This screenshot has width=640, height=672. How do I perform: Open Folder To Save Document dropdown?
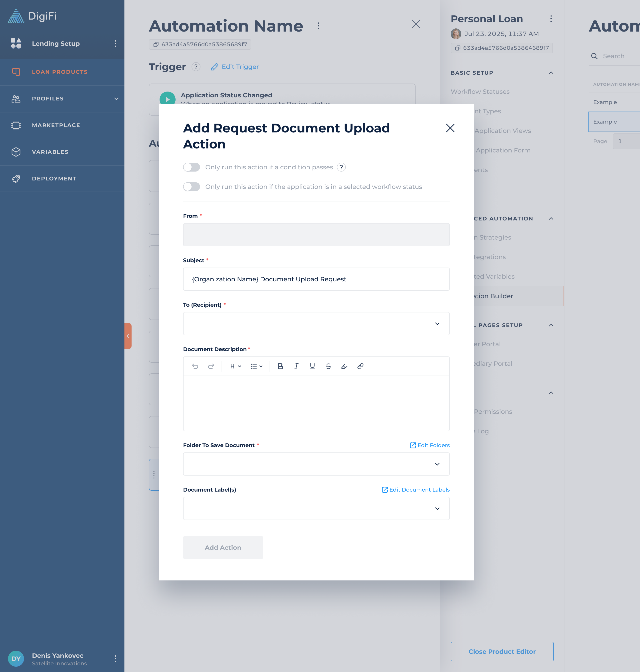pos(316,464)
